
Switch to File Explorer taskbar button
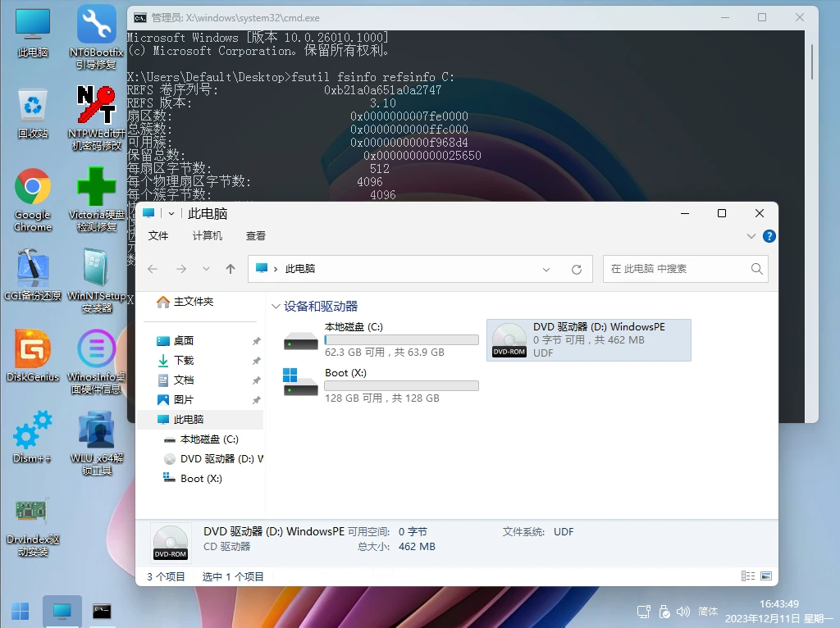62,611
